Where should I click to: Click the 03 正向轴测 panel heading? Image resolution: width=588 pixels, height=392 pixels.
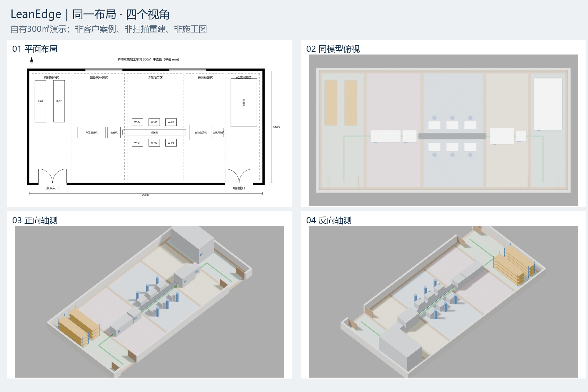(x=35, y=221)
